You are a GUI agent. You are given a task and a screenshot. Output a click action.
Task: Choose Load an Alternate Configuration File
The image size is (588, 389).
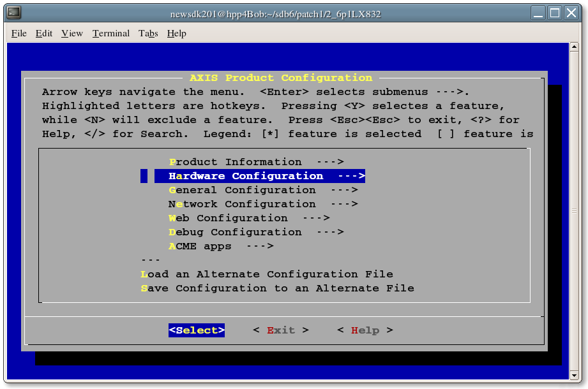[x=267, y=274]
